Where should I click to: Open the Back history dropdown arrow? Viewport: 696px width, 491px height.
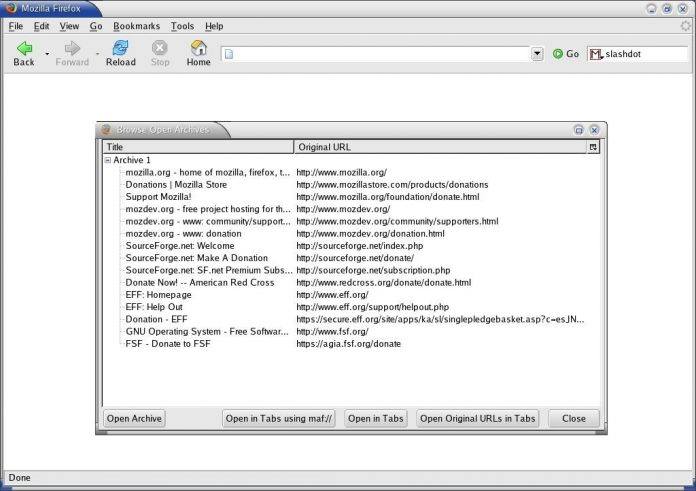(x=47, y=54)
